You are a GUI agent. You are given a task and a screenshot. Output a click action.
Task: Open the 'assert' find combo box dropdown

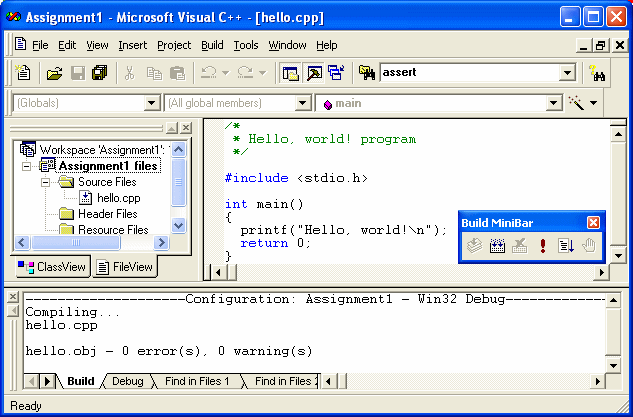coord(567,73)
